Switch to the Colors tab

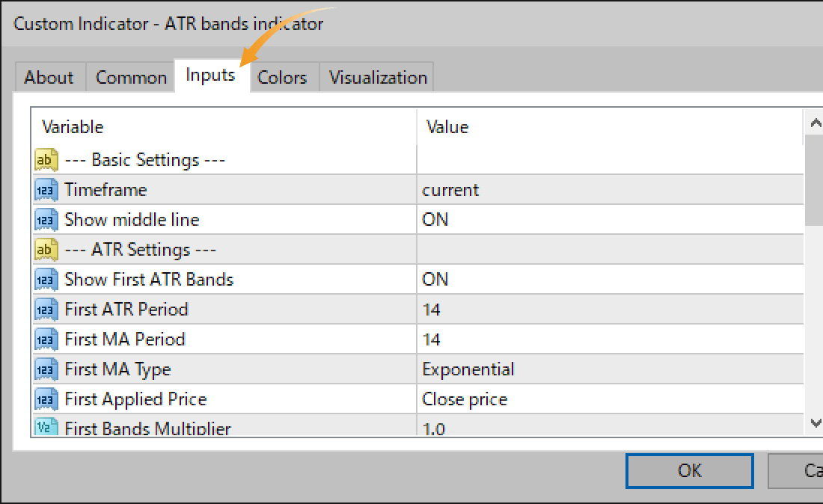pyautogui.click(x=283, y=77)
